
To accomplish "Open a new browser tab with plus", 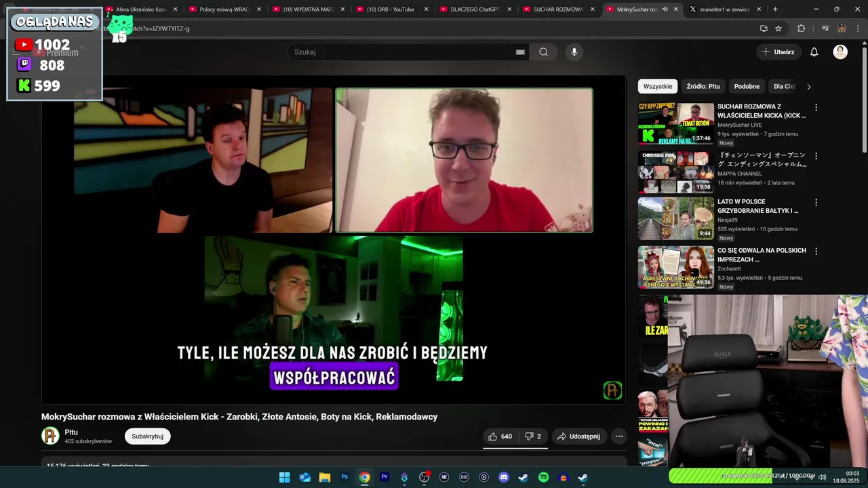I will tap(775, 9).
